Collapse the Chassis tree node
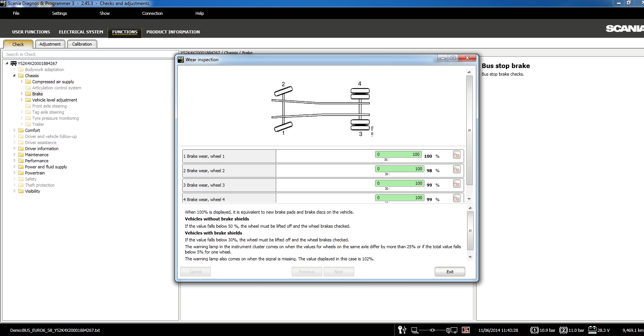The width and height of the screenshot is (644, 336). [x=14, y=76]
